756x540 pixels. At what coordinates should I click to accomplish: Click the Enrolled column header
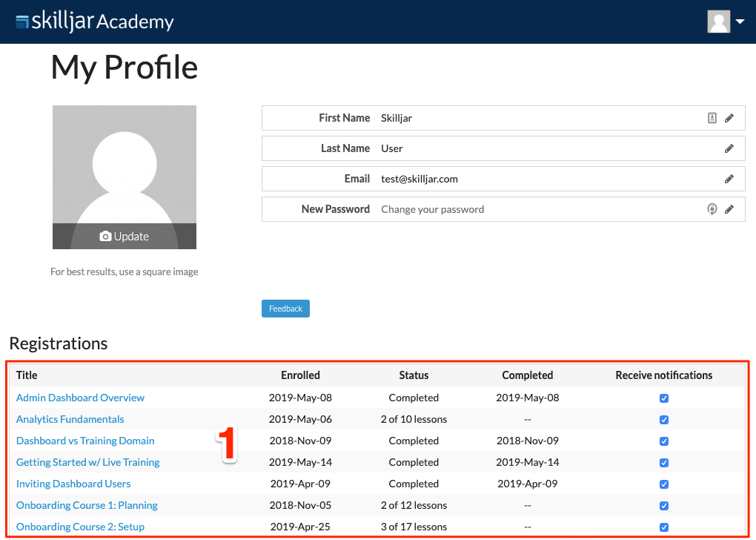point(300,375)
